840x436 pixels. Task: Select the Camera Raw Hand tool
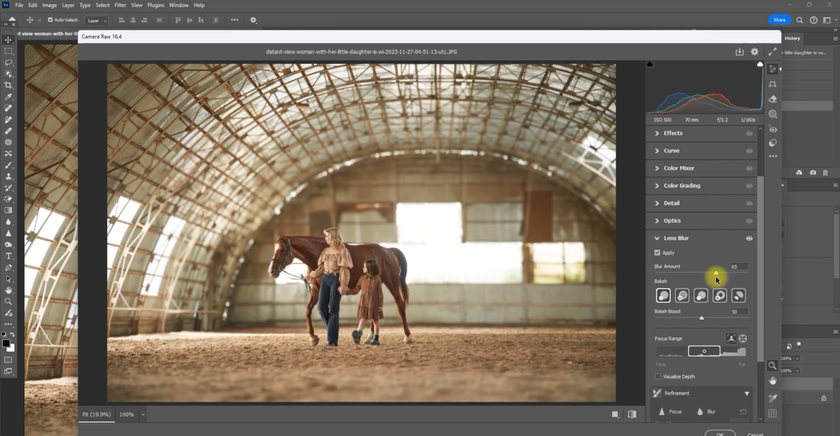[772, 380]
